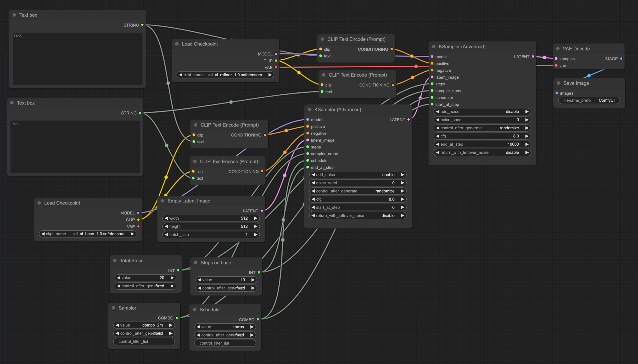
Task: Open control_after_generate fixed in Scheduler node
Action: tap(225, 335)
